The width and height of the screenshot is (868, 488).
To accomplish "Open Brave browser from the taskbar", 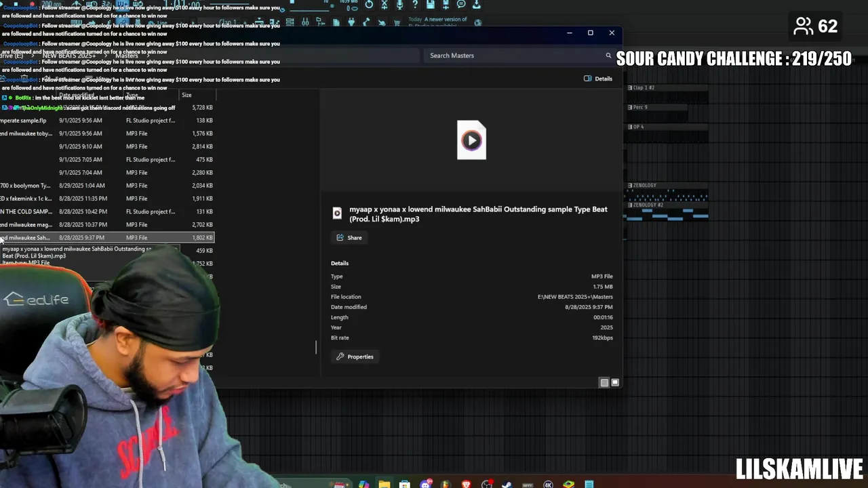I will tap(466, 483).
